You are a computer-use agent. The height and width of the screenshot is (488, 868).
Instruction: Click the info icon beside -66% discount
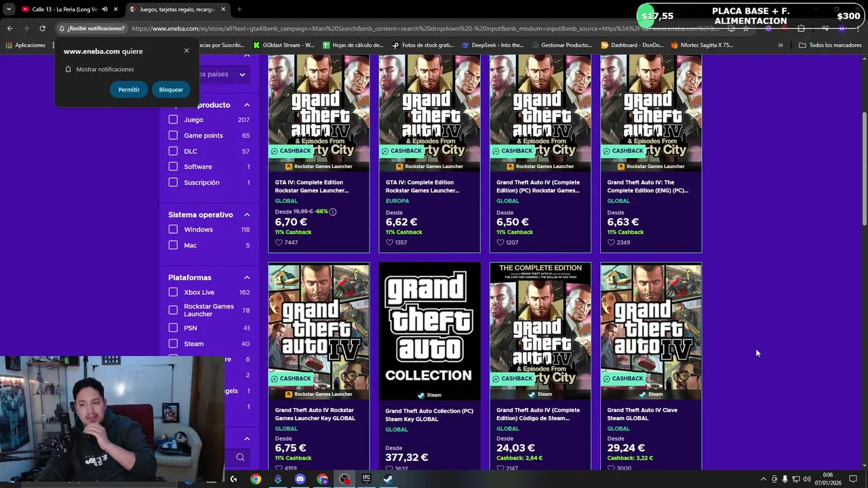coord(333,211)
